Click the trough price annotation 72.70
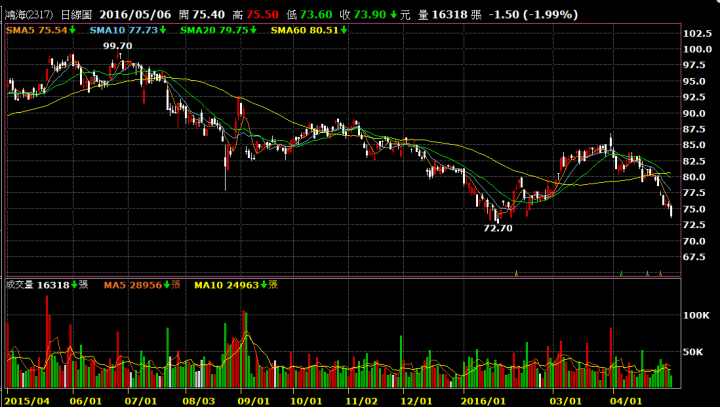Image resolution: width=720 pixels, height=407 pixels. tap(498, 228)
